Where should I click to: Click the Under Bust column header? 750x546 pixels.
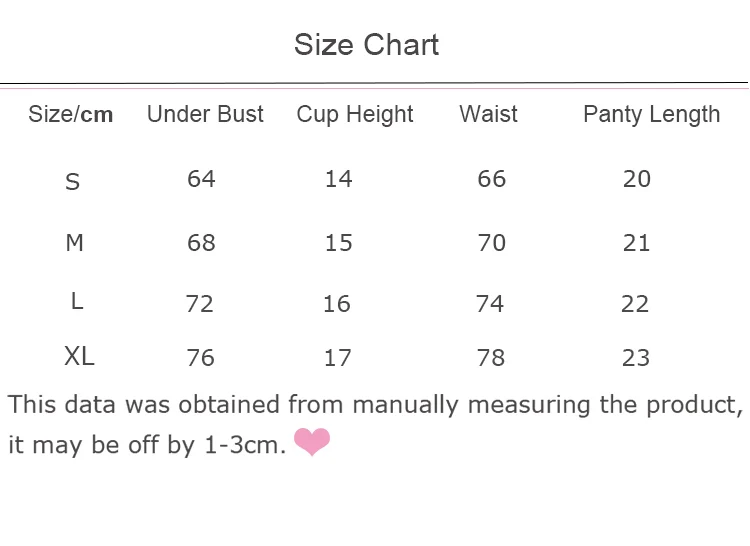point(205,114)
